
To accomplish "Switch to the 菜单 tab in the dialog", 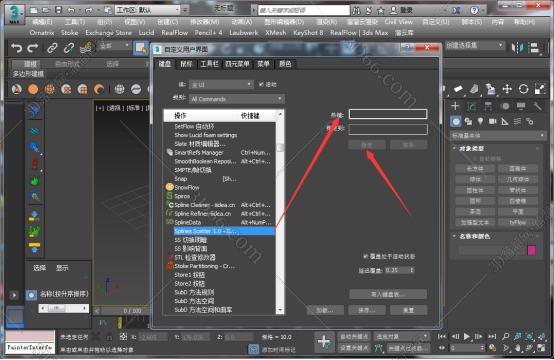I will tap(263, 64).
